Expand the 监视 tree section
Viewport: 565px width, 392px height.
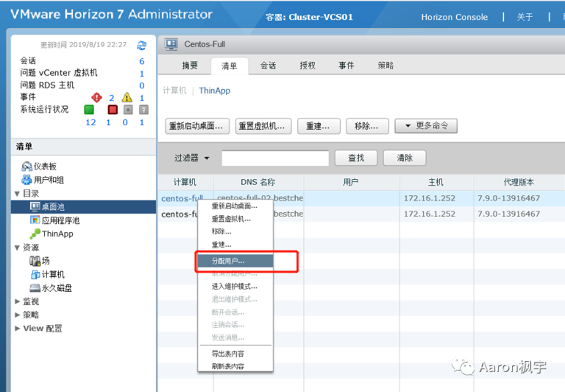coord(17,301)
